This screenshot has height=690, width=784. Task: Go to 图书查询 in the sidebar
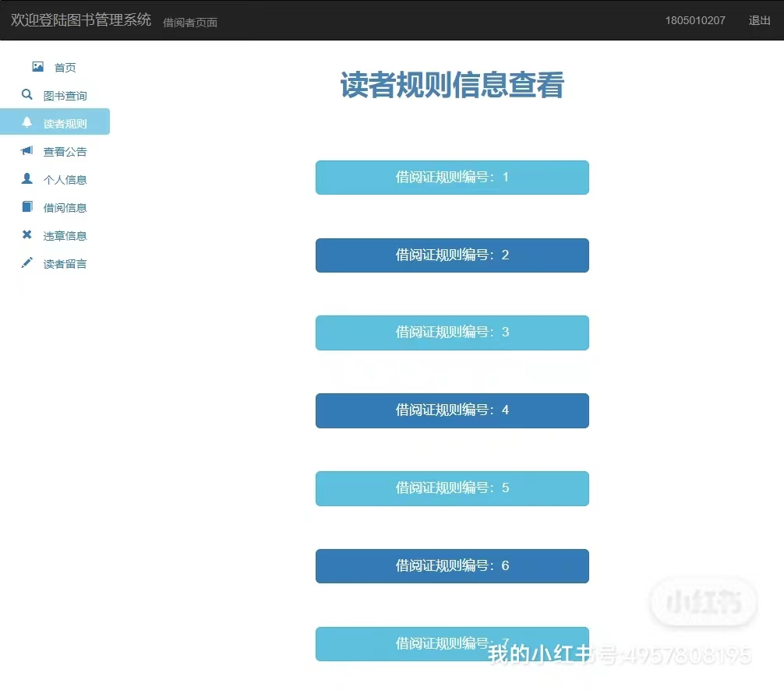tap(65, 96)
